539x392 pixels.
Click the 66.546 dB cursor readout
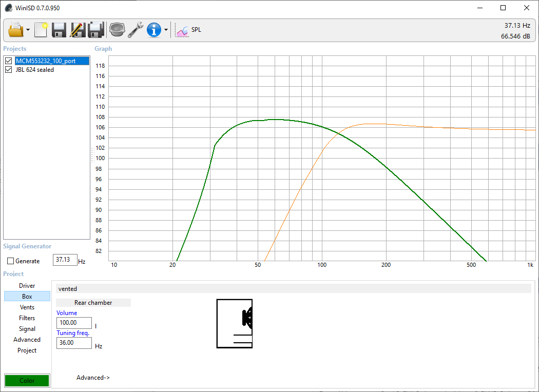[515, 36]
